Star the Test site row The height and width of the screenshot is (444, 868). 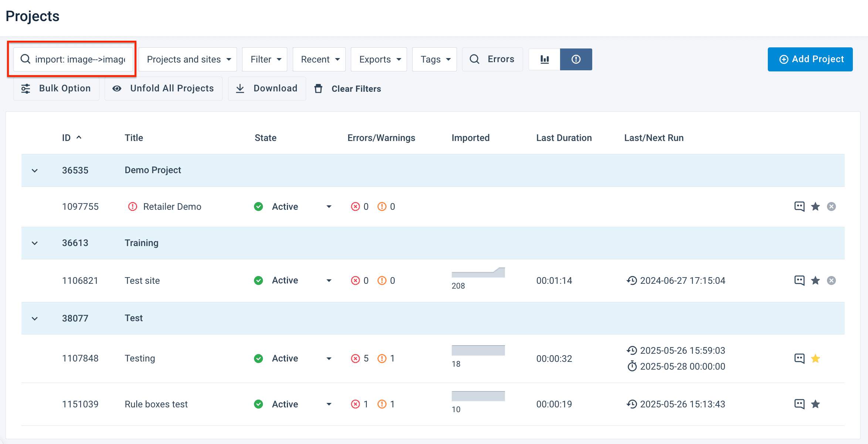(815, 280)
